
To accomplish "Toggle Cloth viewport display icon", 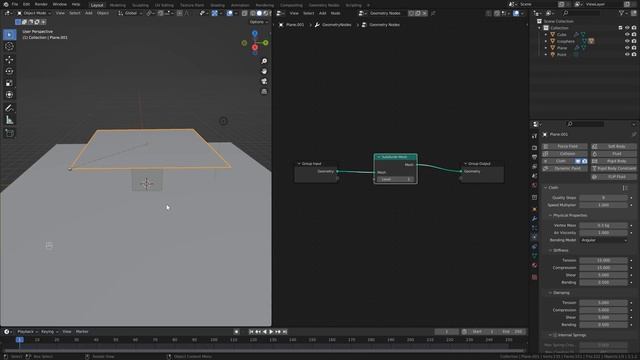I will [x=578, y=161].
